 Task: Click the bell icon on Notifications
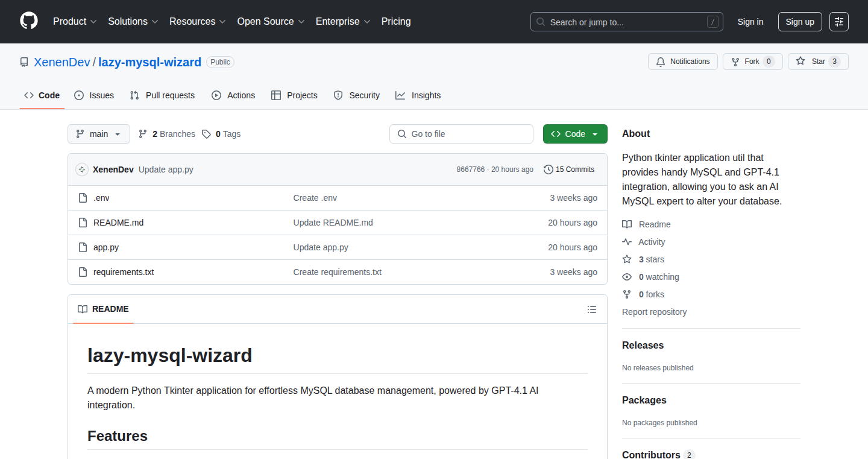coord(661,62)
